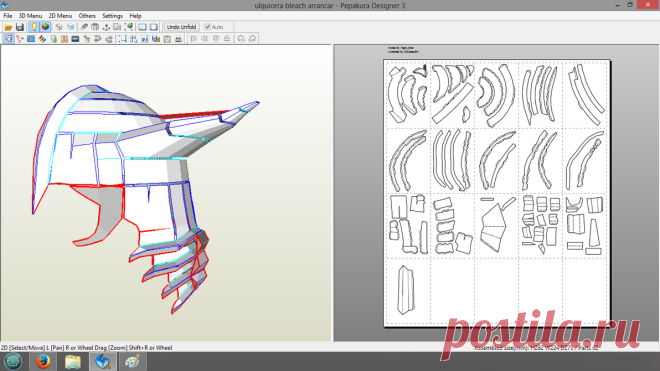Open the Help menu
The image size is (660, 371).
[135, 16]
